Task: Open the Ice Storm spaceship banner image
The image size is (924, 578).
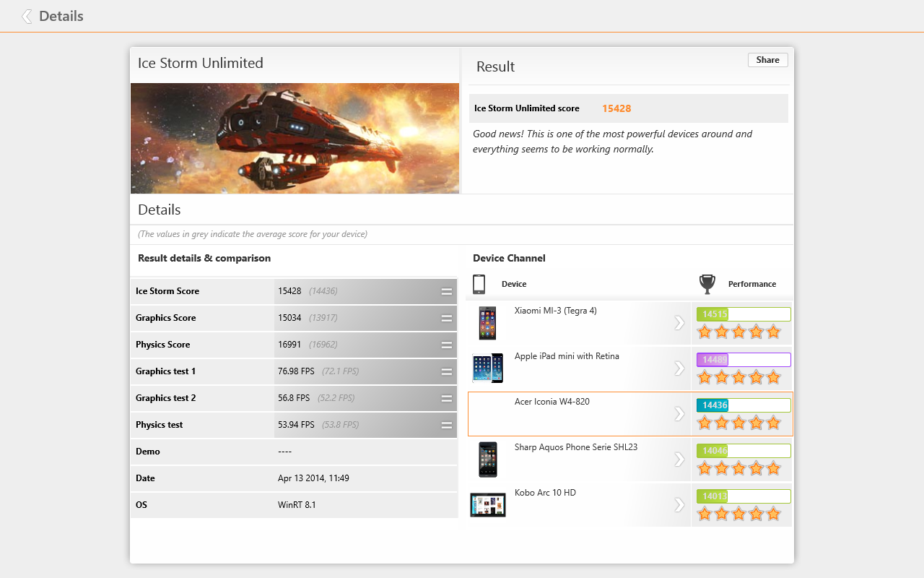Action: [295, 138]
